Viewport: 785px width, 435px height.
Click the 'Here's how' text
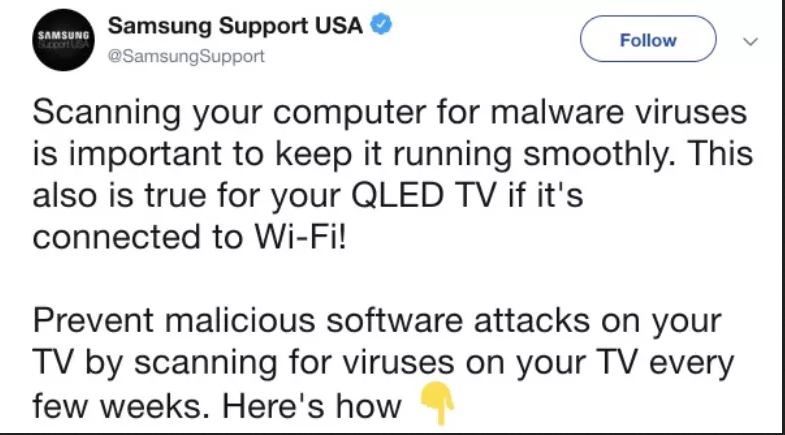311,405
